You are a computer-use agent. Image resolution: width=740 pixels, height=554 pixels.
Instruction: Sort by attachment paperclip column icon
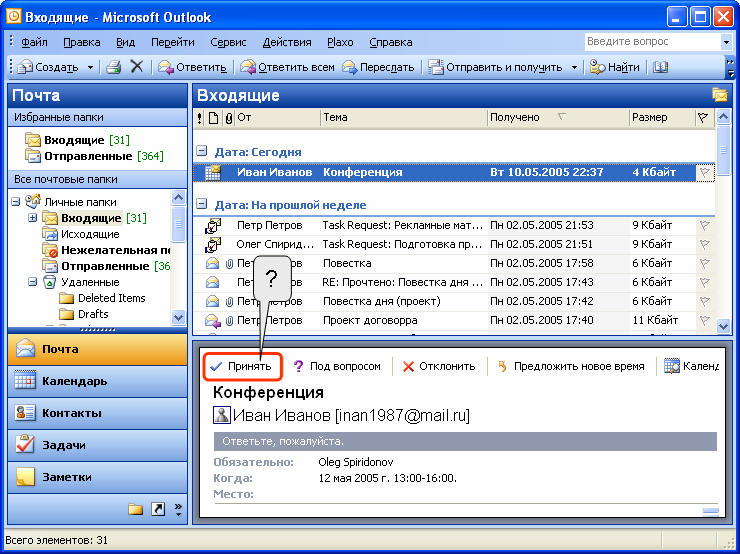[x=228, y=118]
